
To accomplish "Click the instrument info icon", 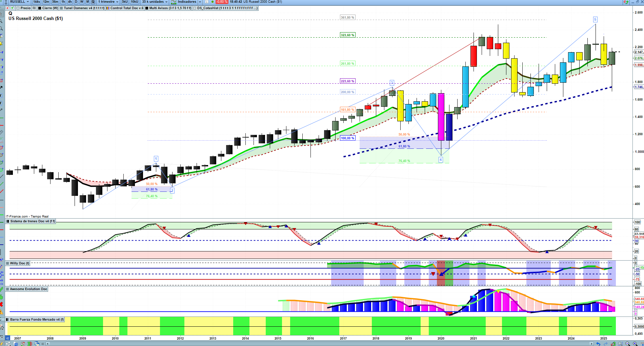I will 207,2.
